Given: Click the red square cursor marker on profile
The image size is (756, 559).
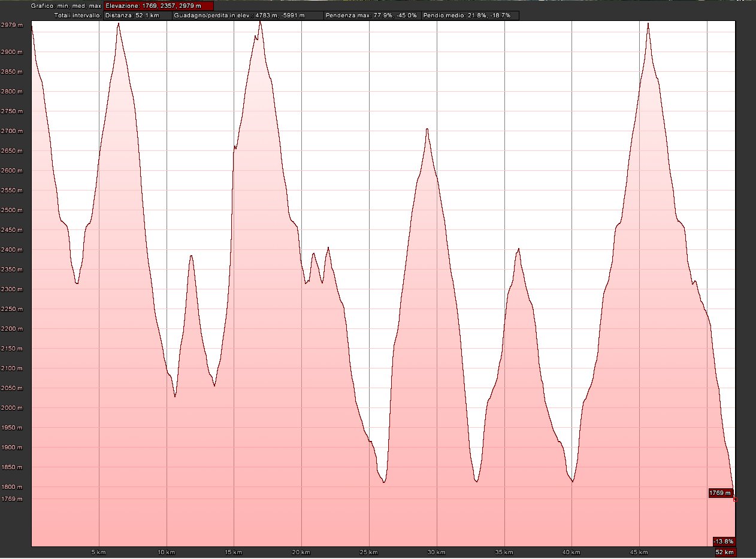Looking at the screenshot, I should pyautogui.click(x=735, y=499).
